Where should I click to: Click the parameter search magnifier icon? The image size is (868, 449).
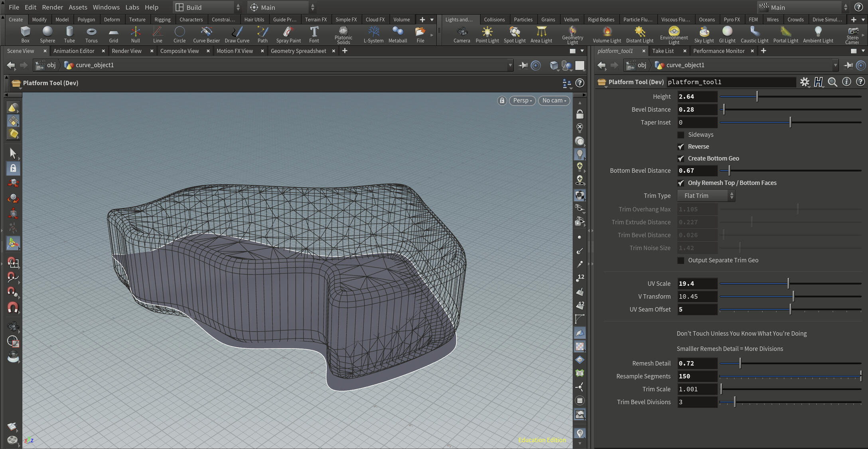click(x=832, y=82)
